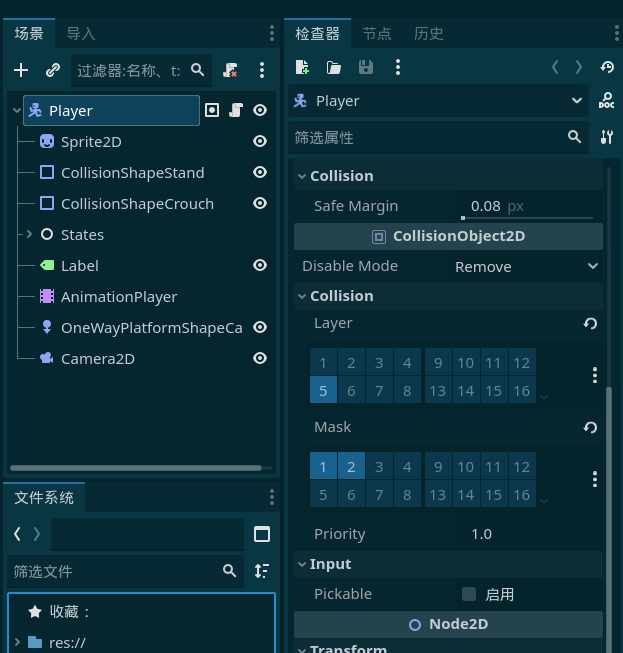Open Player class documentation icon
Image resolution: width=623 pixels, height=653 pixels.
[606, 100]
